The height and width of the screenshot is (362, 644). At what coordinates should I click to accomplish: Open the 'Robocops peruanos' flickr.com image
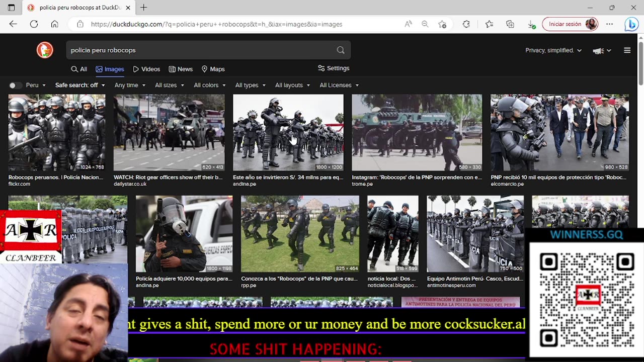(x=57, y=133)
